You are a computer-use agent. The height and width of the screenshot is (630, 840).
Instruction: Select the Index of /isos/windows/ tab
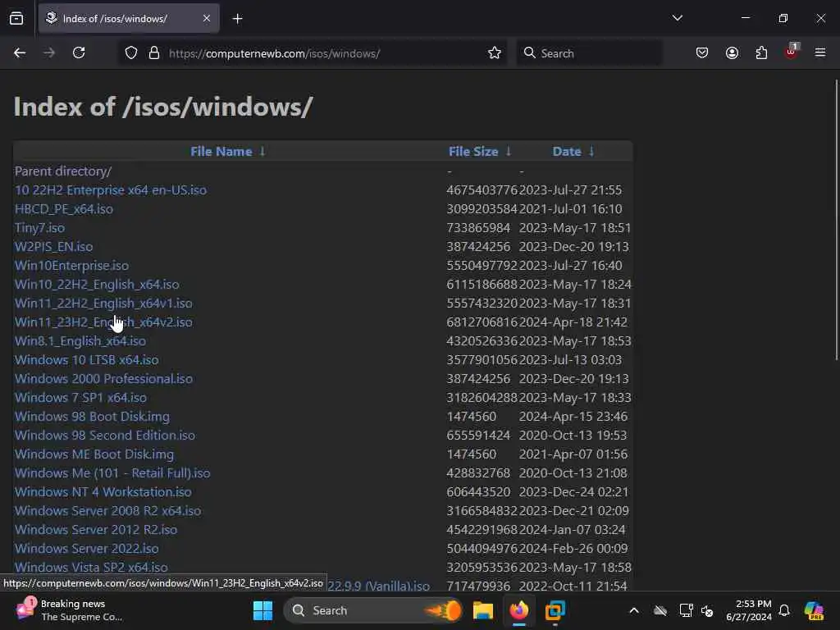129,18
